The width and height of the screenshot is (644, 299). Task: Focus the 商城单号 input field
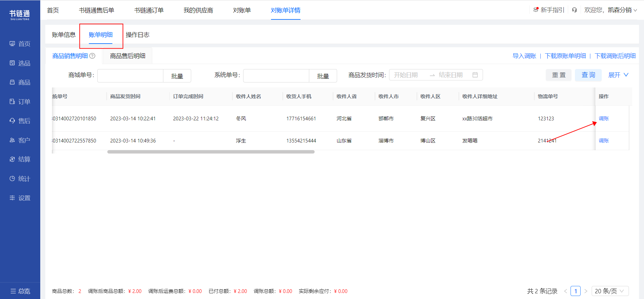(x=130, y=76)
